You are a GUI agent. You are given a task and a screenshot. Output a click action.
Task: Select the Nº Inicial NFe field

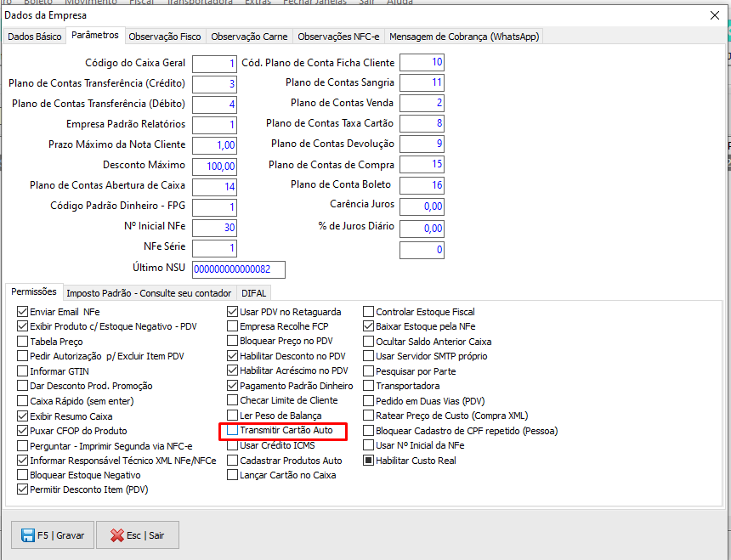tap(214, 228)
